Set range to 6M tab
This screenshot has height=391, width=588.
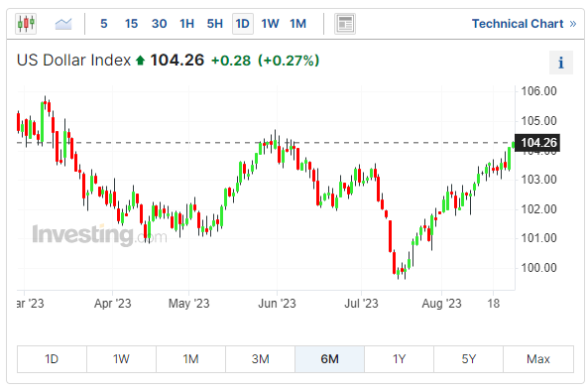click(x=329, y=359)
